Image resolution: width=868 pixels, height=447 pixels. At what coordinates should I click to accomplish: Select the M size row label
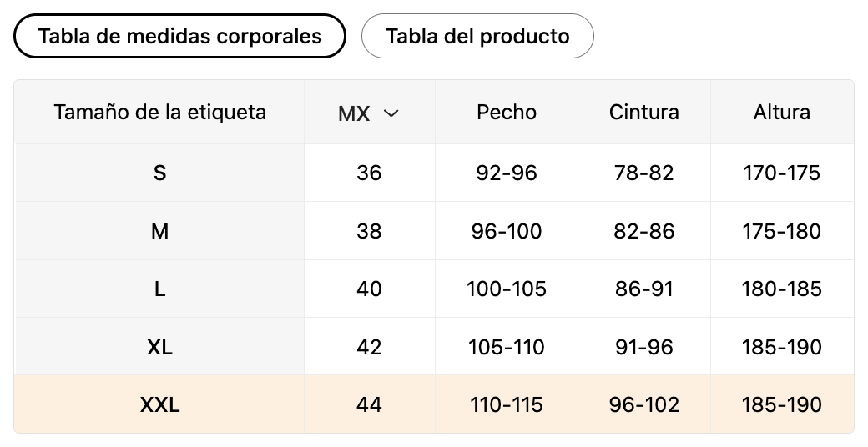tap(159, 231)
